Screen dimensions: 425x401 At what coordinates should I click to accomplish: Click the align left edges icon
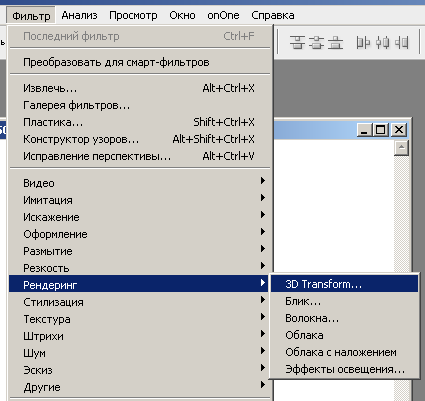point(363,42)
